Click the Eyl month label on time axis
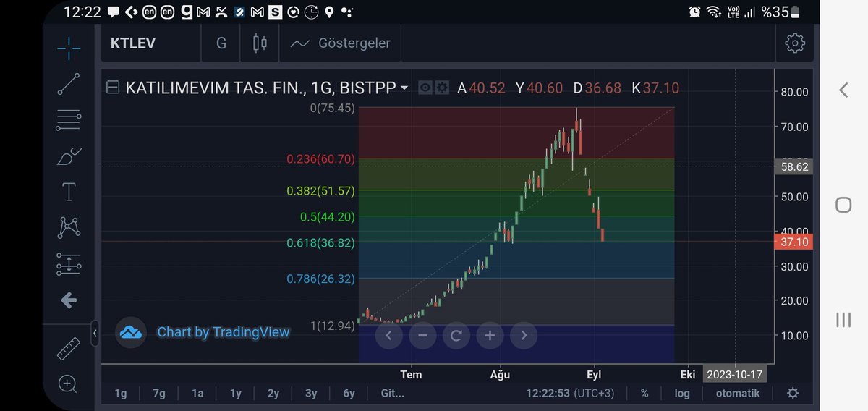868x411 pixels. point(594,375)
